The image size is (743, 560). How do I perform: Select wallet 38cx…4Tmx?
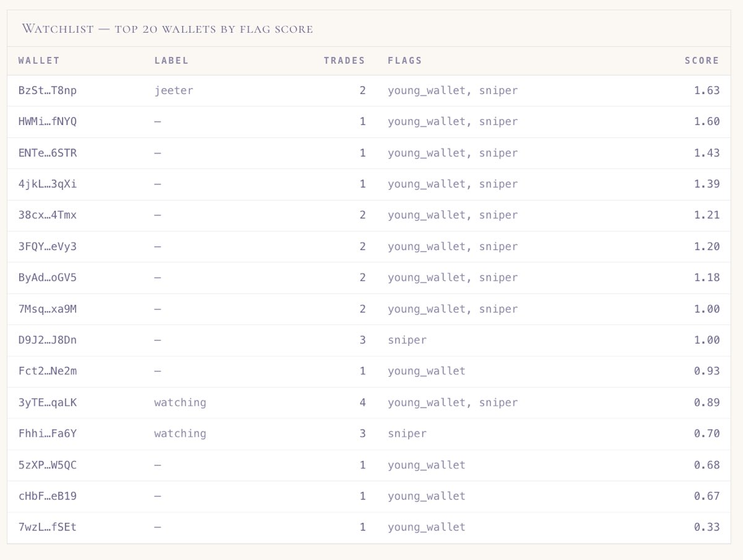coord(48,215)
